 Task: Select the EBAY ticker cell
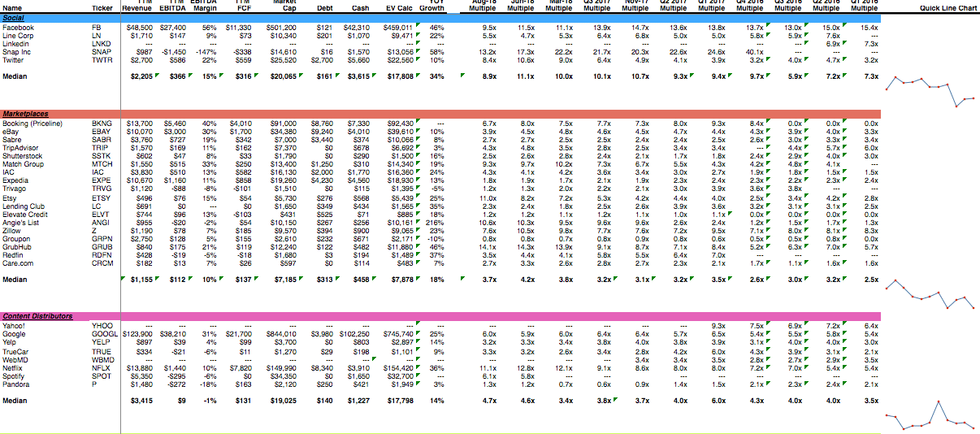pos(102,131)
